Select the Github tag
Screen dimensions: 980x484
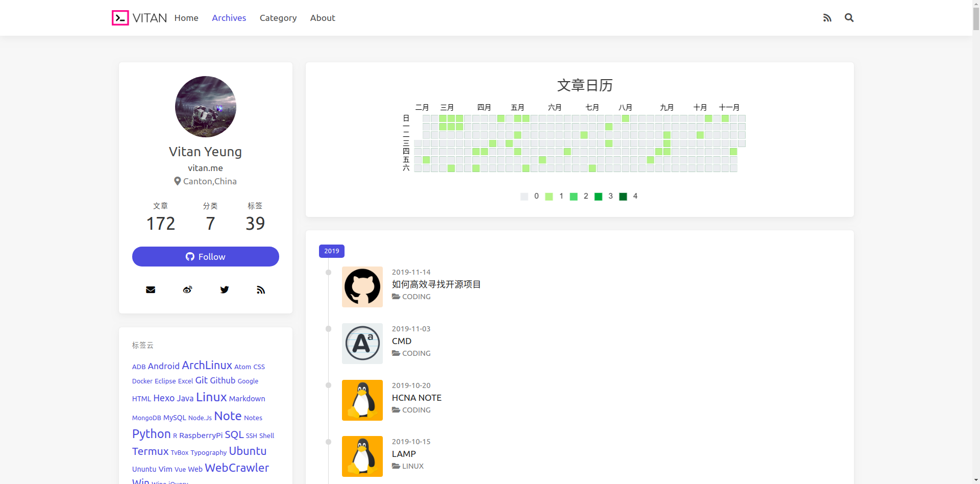coord(223,380)
